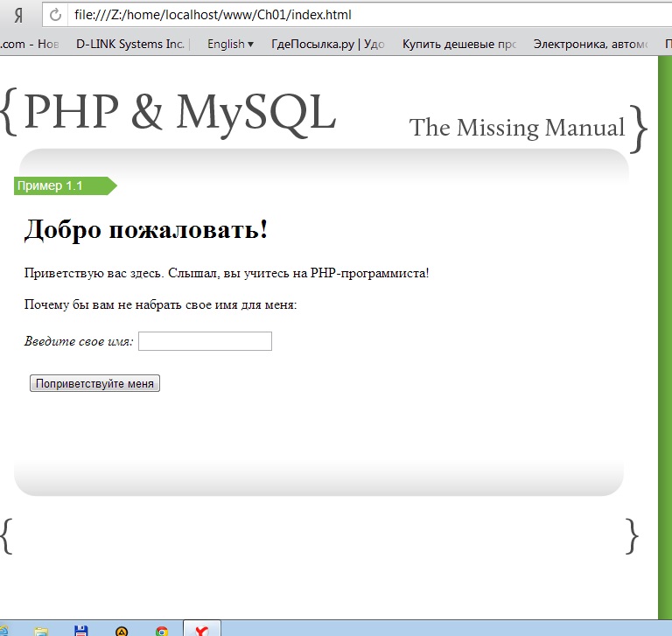This screenshot has height=636, width=672.
Task: Open the D-LINK Systems Inc. bookmark
Action: click(131, 44)
